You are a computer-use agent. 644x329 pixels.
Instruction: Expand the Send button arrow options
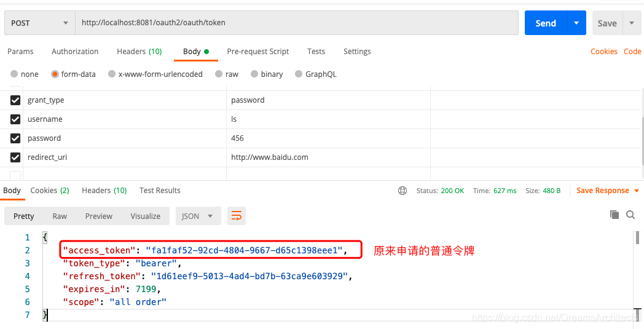[576, 23]
